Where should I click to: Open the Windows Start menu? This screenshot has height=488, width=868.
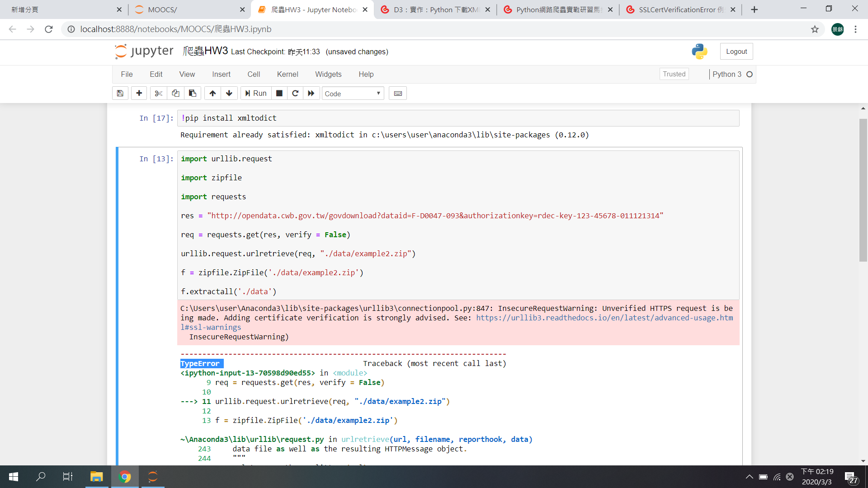[14, 477]
